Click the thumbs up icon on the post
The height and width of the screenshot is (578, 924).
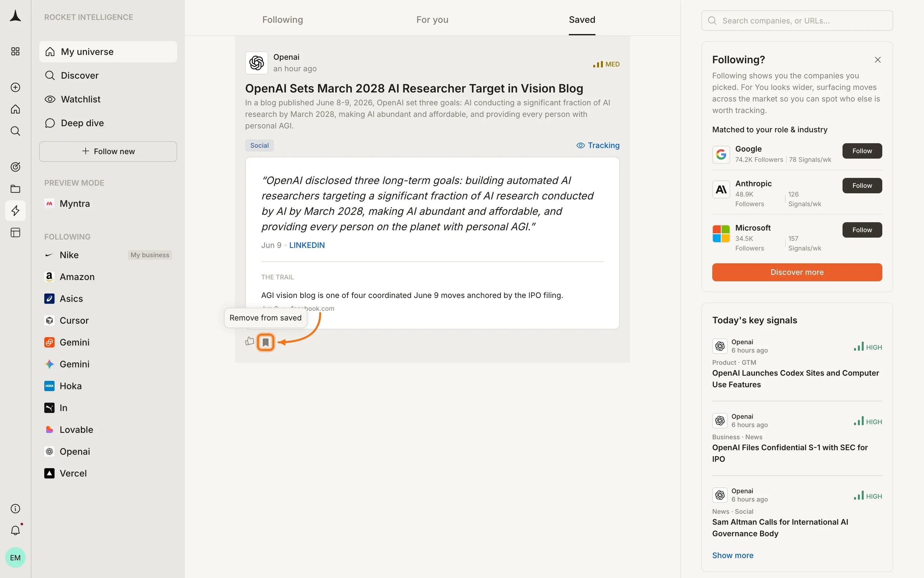point(250,341)
